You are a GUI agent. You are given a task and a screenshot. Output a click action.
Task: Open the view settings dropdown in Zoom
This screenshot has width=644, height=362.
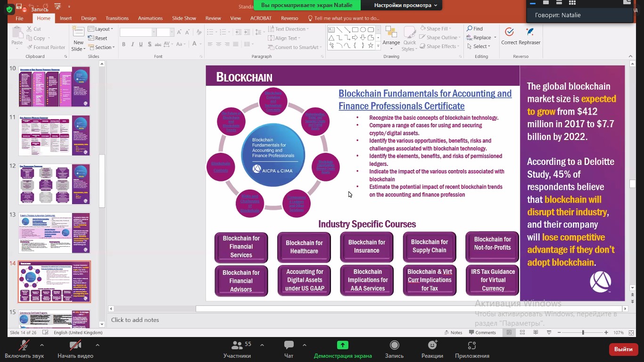tap(405, 5)
